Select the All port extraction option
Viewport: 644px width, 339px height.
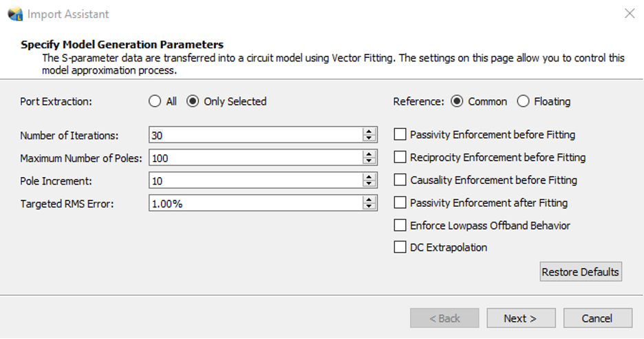[x=155, y=101]
